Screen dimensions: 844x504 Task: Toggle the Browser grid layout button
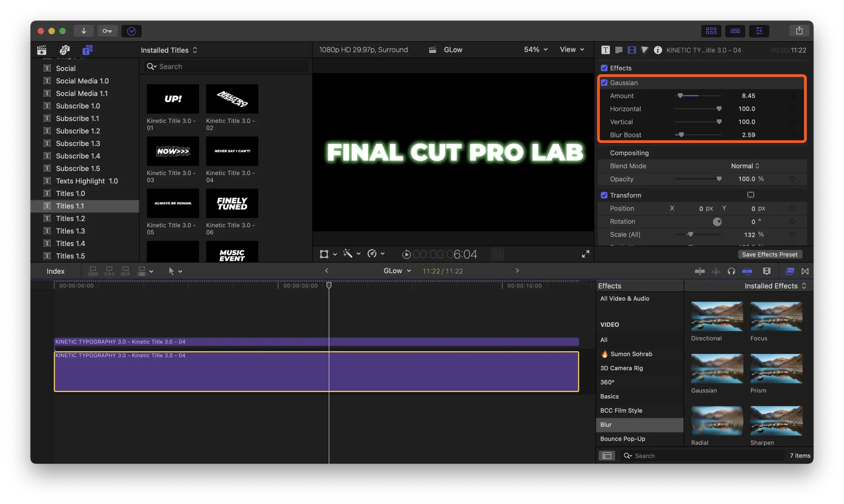pos(711,31)
